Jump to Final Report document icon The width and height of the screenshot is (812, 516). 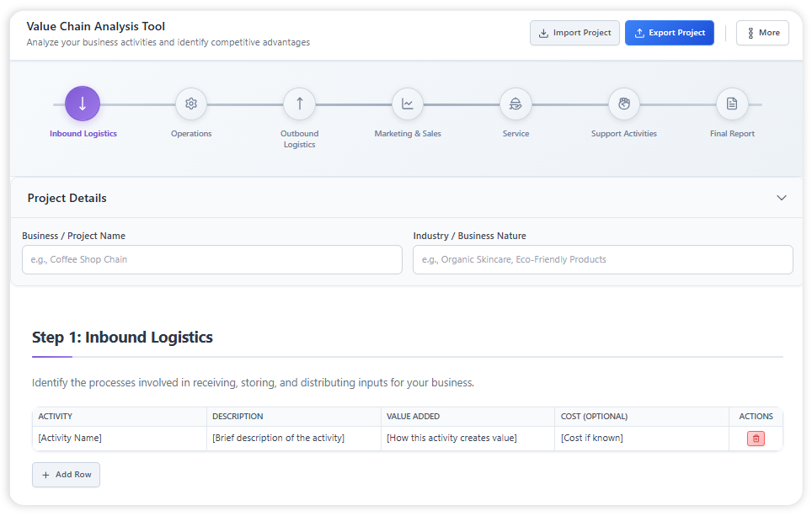coord(732,104)
